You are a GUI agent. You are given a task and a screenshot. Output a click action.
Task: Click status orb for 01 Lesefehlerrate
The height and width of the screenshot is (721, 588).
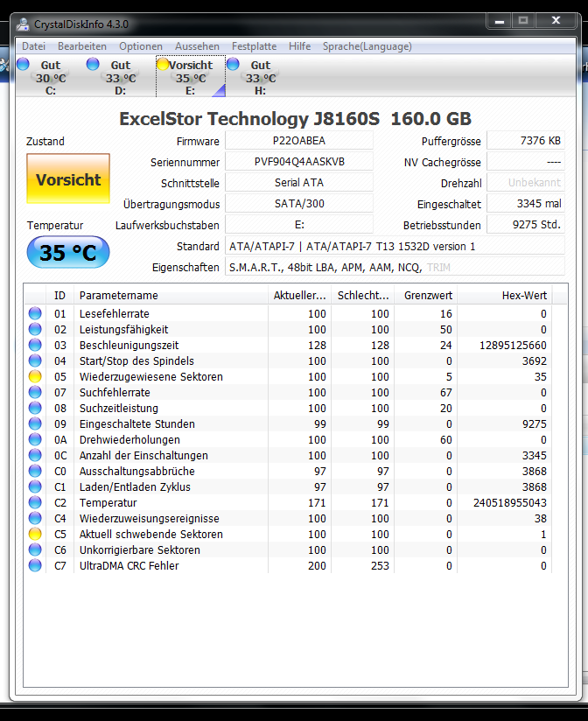click(x=35, y=313)
